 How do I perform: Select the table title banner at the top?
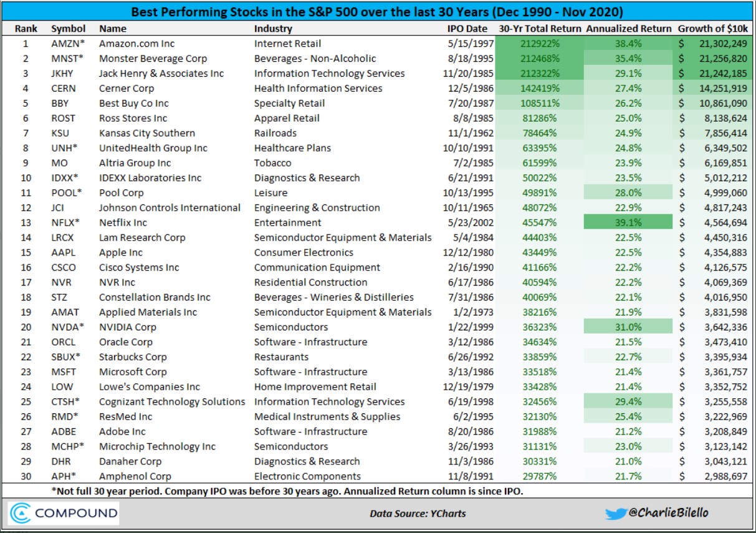(378, 11)
